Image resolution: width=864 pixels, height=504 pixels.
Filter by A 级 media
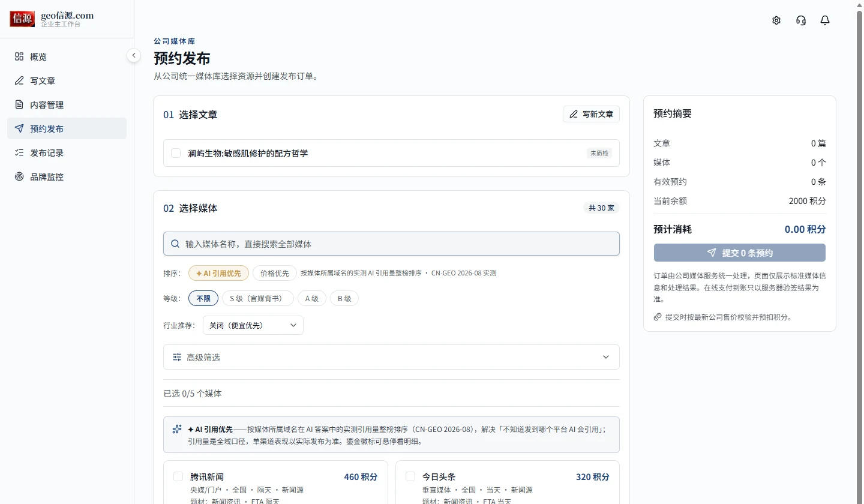pos(312,298)
